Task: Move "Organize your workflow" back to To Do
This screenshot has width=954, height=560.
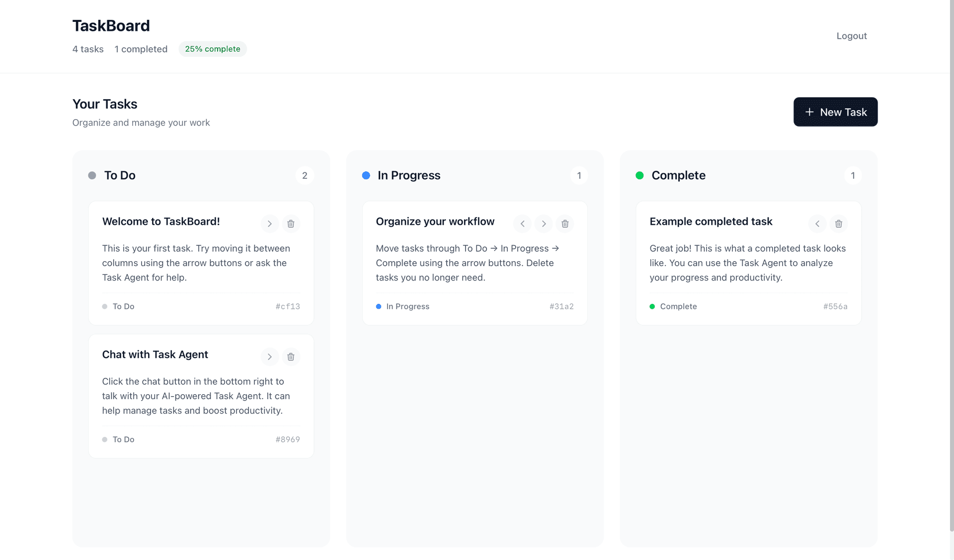Action: point(522,224)
